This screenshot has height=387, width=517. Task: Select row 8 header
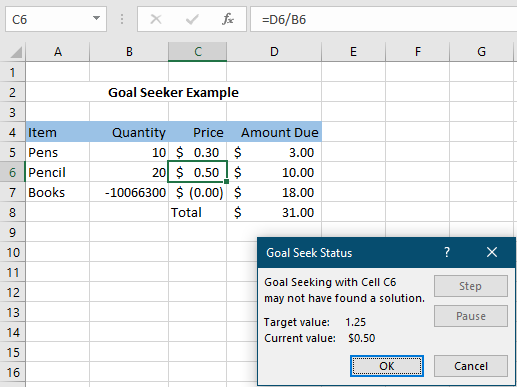pos(13,212)
